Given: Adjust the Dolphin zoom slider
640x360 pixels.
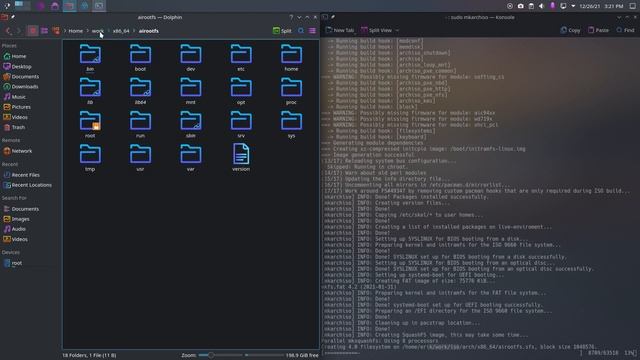Looking at the screenshot, I should point(211,355).
